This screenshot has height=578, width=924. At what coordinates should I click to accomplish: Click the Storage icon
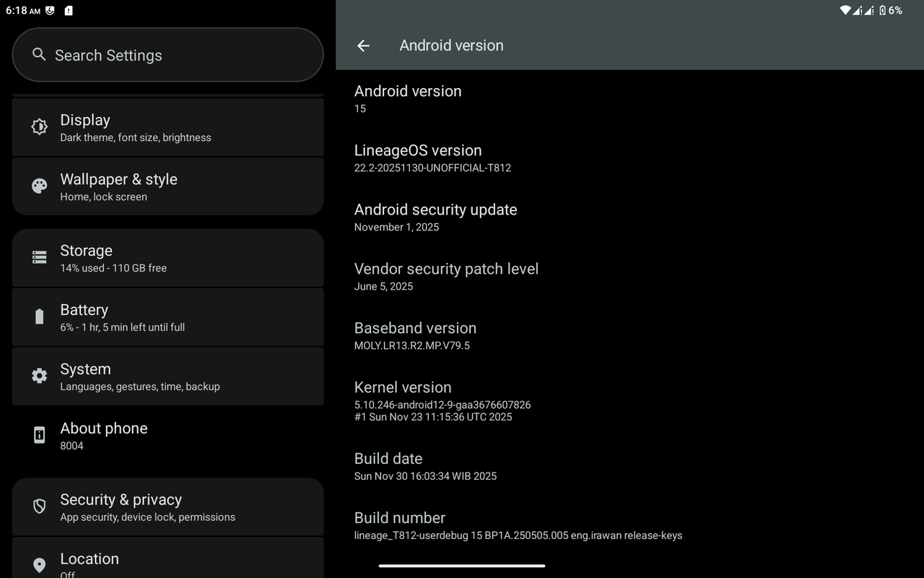point(39,258)
